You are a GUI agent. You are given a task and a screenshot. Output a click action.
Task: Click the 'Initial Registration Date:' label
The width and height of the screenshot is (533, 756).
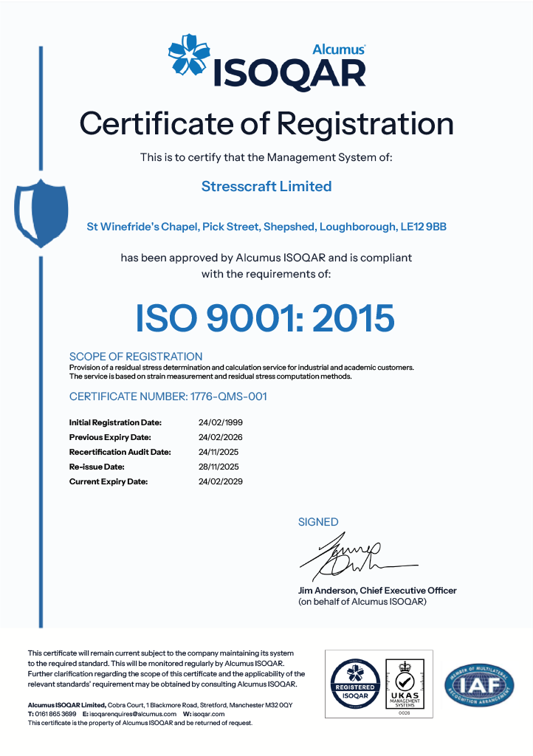115,422
